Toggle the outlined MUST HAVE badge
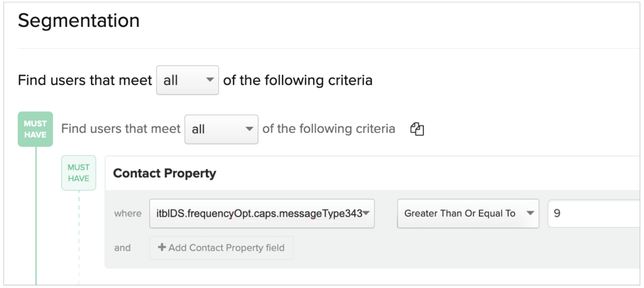The width and height of the screenshot is (644, 288). coord(79,173)
